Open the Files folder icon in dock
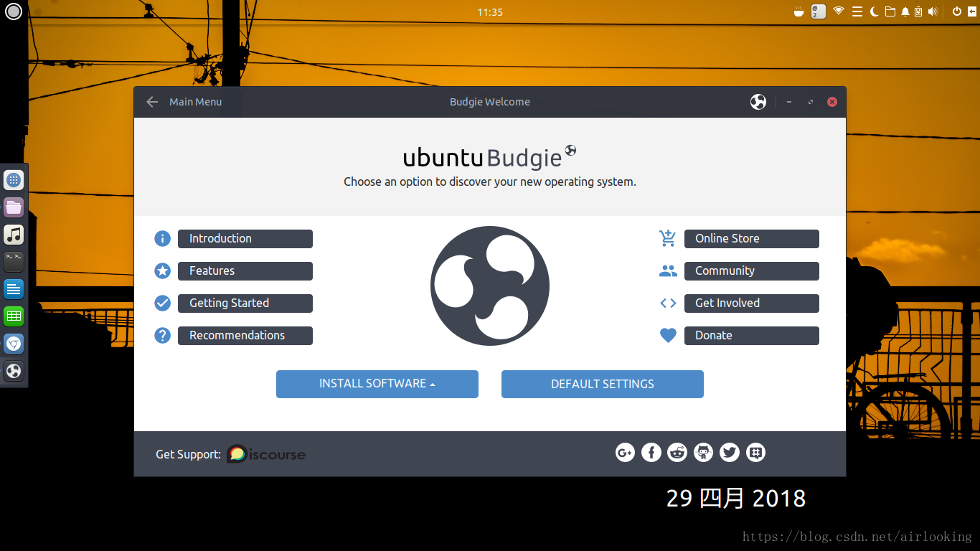This screenshot has width=980, height=551. [x=14, y=207]
